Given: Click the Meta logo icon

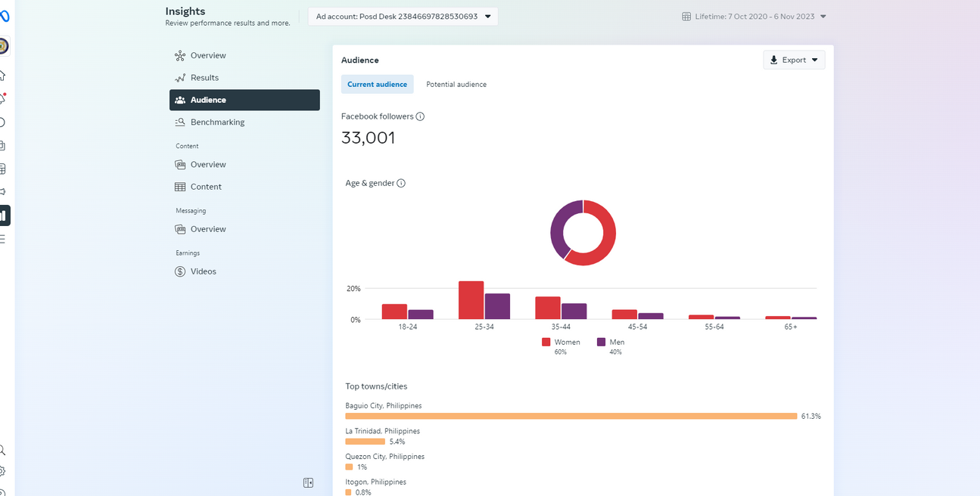Looking at the screenshot, I should click(x=4, y=17).
